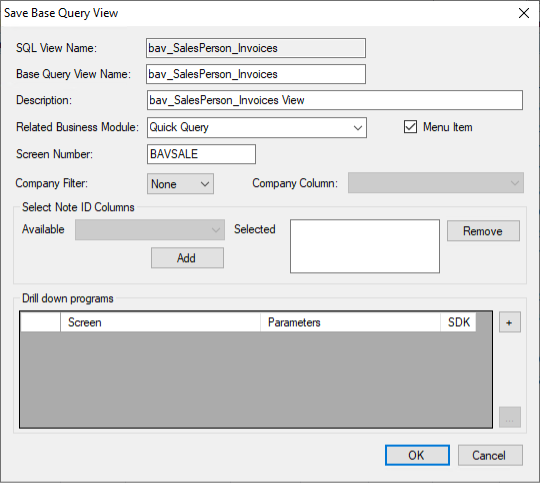Expand the Available note ID columns dropdown
540x484 pixels.
coord(150,230)
